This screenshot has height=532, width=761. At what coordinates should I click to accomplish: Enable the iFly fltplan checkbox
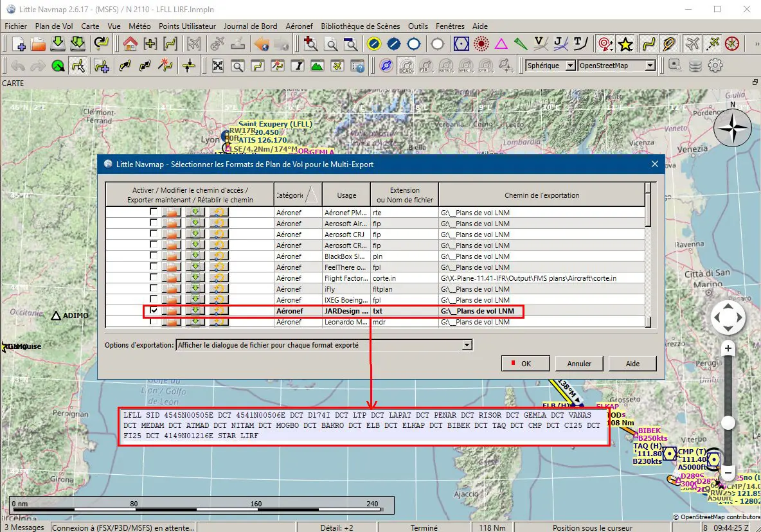pyautogui.click(x=154, y=288)
